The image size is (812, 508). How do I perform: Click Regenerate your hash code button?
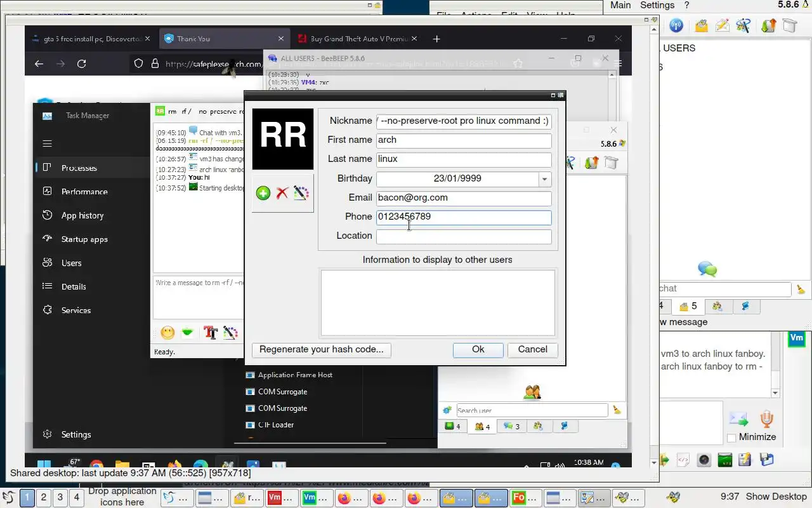click(x=322, y=350)
